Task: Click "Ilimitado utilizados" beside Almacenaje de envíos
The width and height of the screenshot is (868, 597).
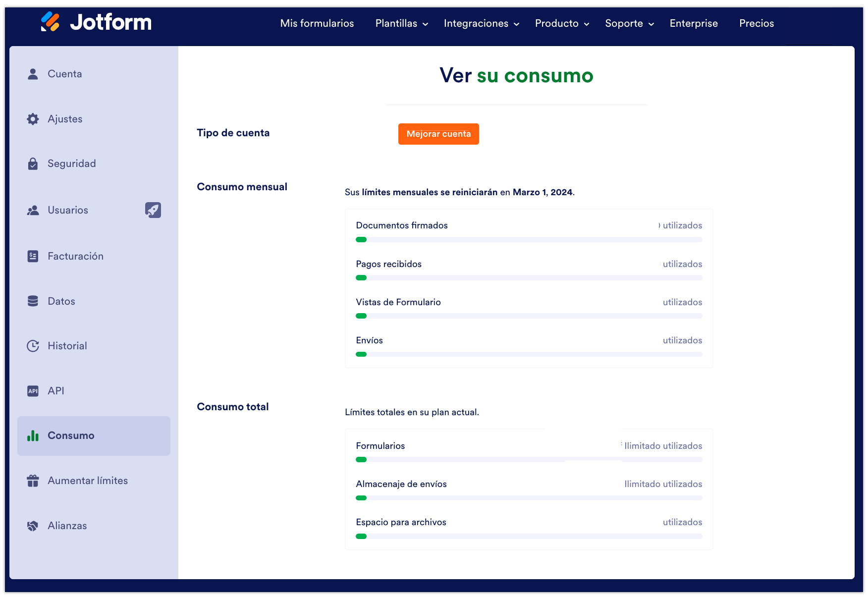Action: point(663,484)
